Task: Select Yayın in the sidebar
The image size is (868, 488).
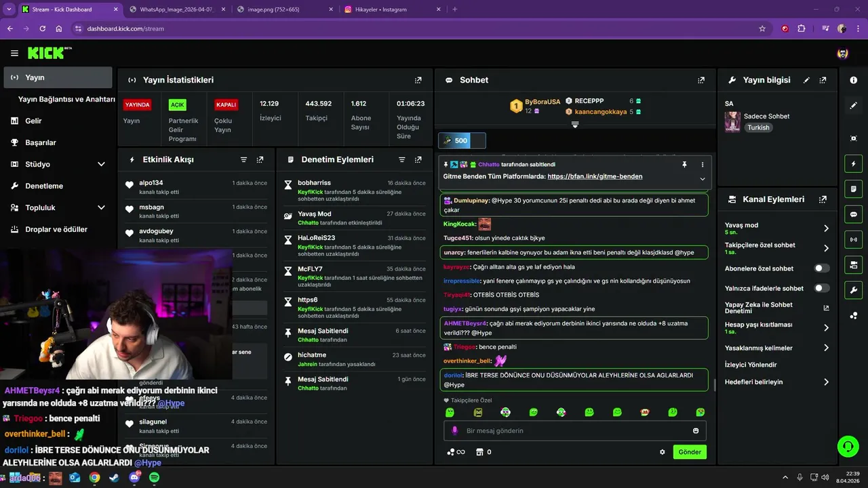Action: coord(58,77)
